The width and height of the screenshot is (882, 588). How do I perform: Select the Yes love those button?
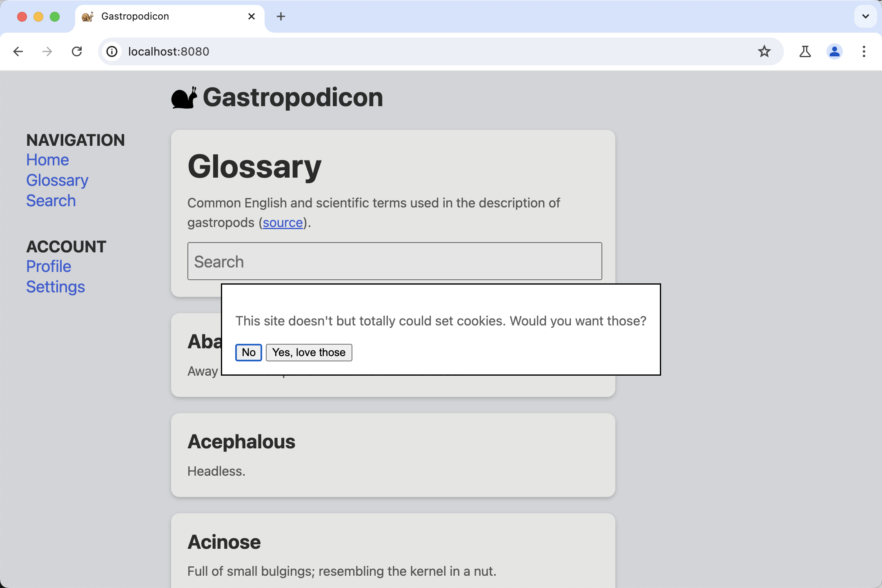pyautogui.click(x=308, y=352)
